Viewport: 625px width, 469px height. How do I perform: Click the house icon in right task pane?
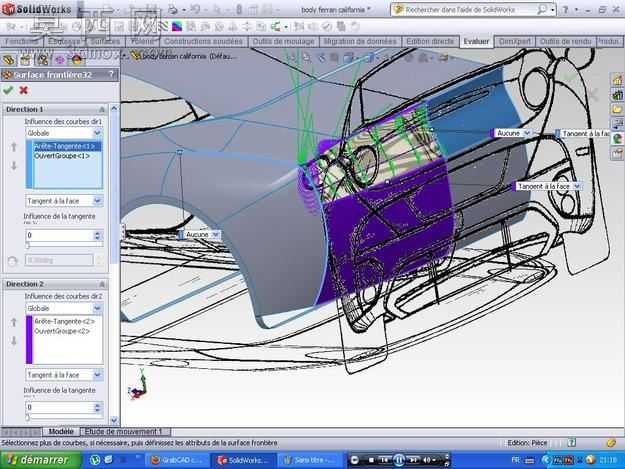617,80
